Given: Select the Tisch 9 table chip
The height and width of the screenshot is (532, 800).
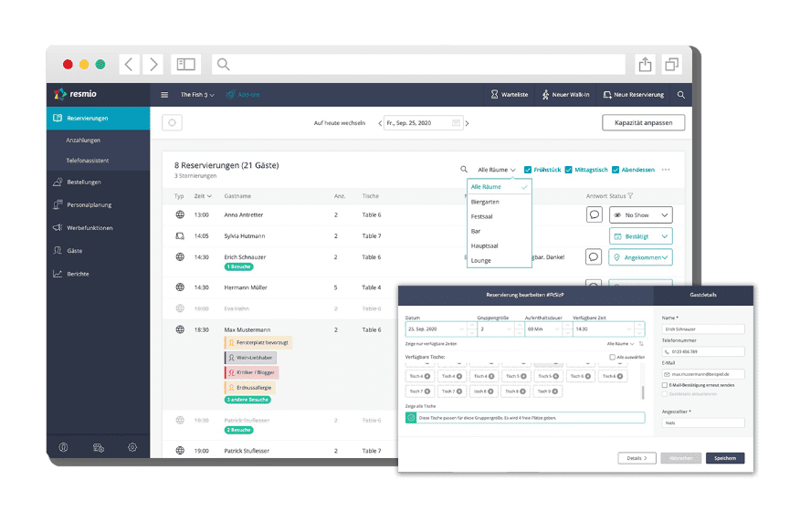Looking at the screenshot, I should (x=547, y=391).
